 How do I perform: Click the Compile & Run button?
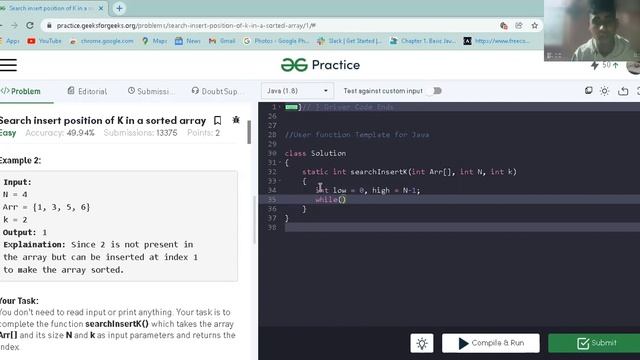[491, 343]
